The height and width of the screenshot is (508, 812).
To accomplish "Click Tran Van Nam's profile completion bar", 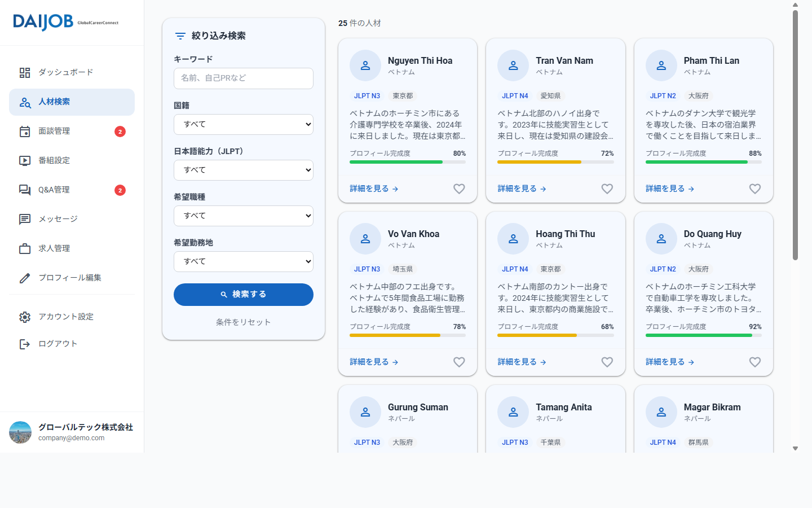I will tap(555, 162).
